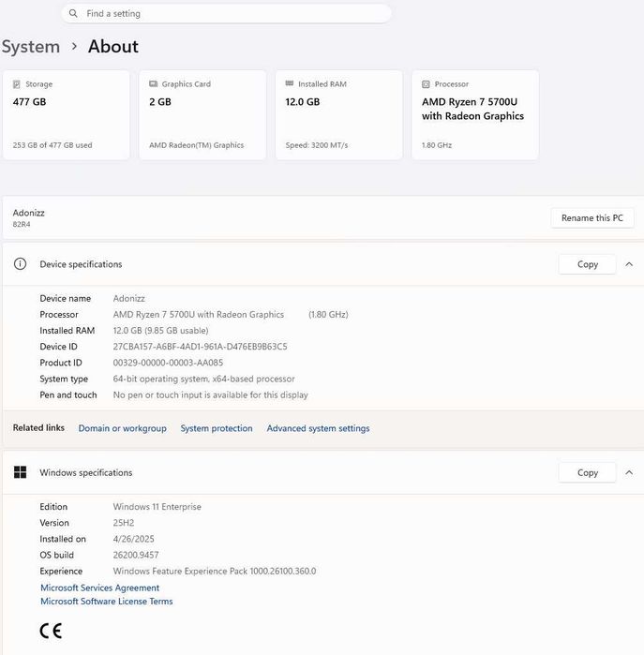
Task: Open Microsoft Software License Terms link
Action: pos(107,601)
